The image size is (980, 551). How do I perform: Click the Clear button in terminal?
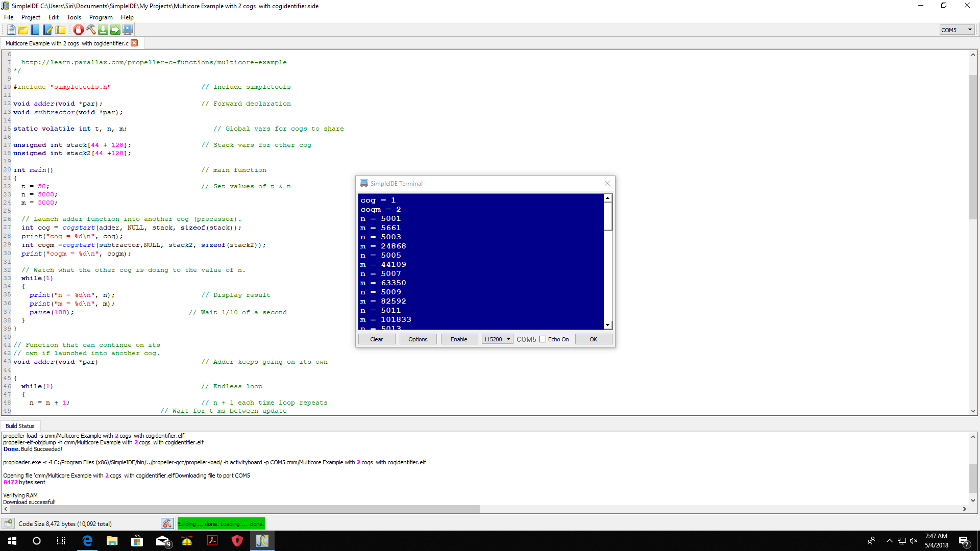point(377,339)
